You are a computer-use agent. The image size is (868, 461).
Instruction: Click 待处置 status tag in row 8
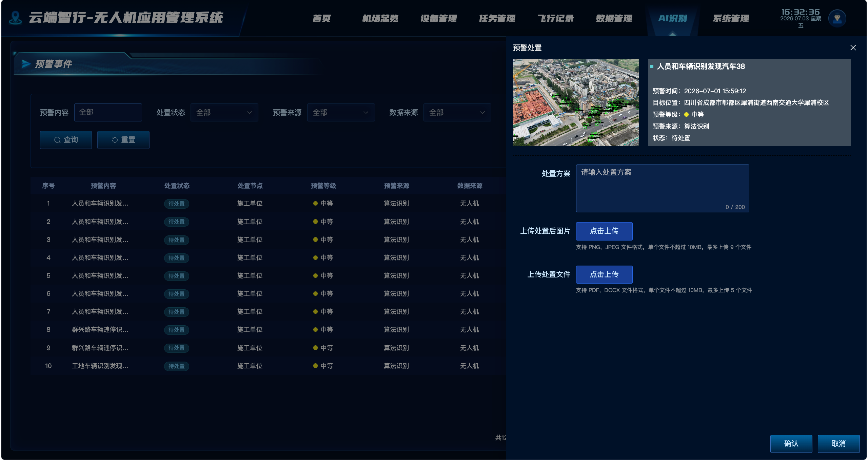[177, 330]
